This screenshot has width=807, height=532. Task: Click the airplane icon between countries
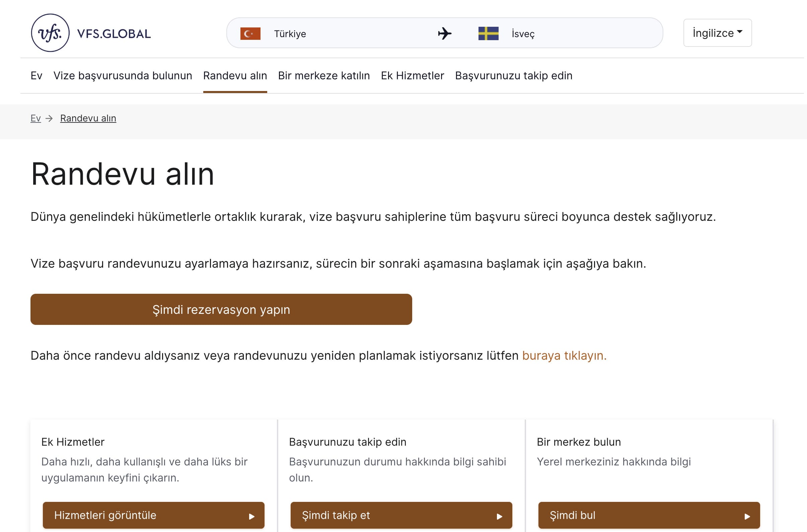(444, 33)
